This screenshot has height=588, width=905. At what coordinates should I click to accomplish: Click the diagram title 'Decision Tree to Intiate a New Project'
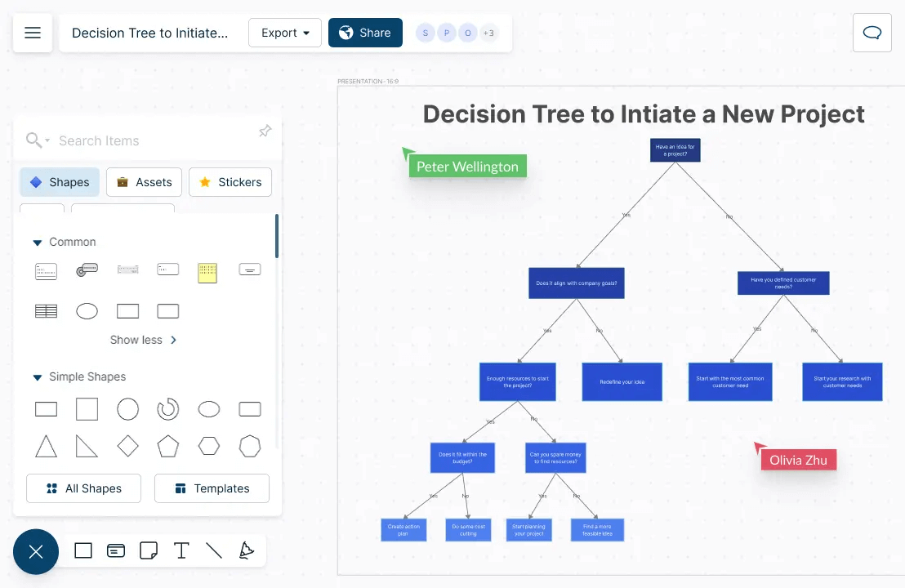pyautogui.click(x=644, y=114)
